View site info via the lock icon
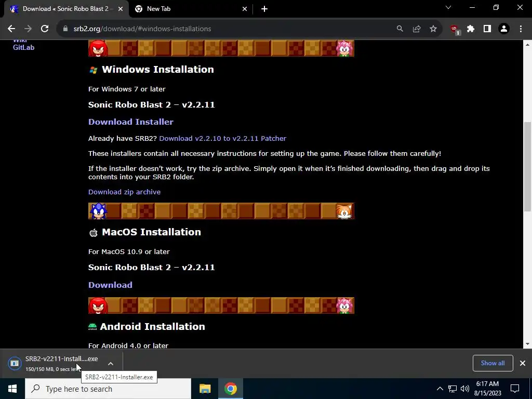Image resolution: width=532 pixels, height=399 pixels. coord(65,29)
